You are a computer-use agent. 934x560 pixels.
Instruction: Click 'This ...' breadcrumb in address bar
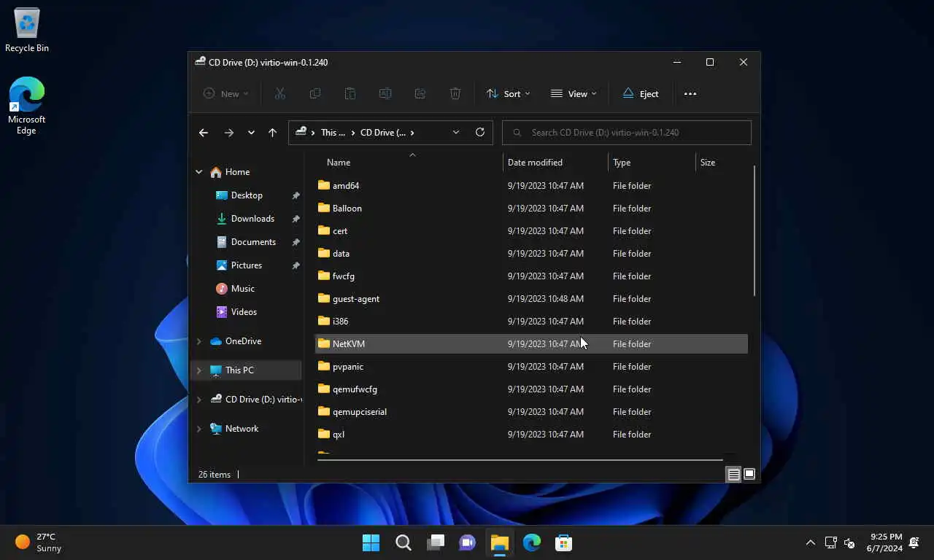pos(333,132)
